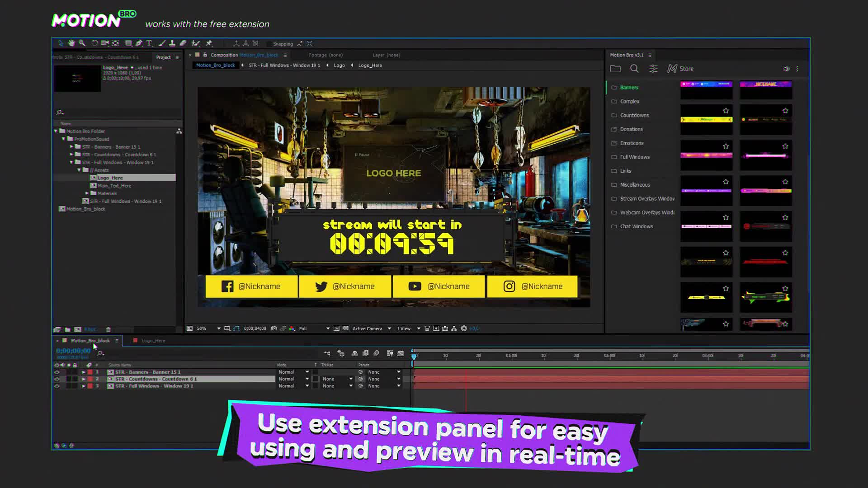This screenshot has height=488, width=868.
Task: Select the Selection arrow tool
Action: click(x=61, y=43)
